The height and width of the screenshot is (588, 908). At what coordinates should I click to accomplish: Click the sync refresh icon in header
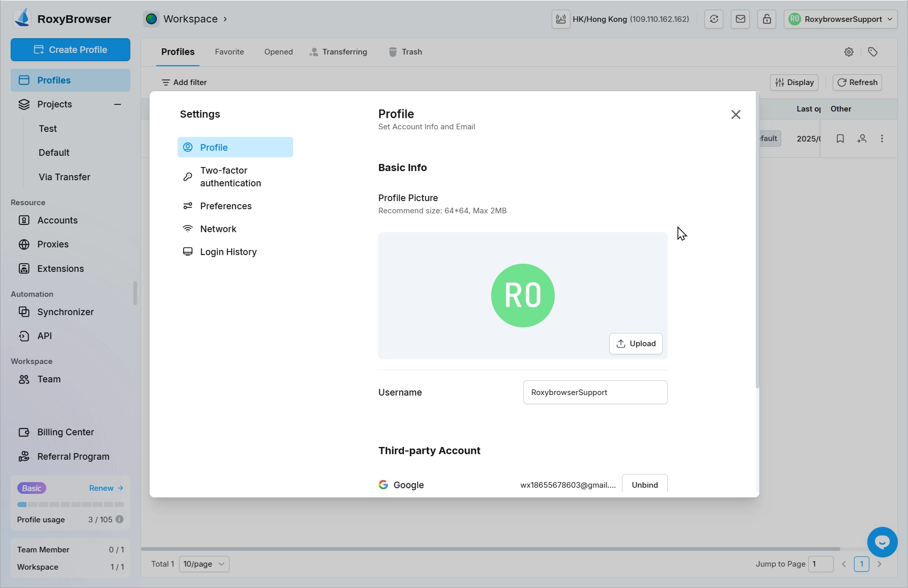pyautogui.click(x=714, y=19)
